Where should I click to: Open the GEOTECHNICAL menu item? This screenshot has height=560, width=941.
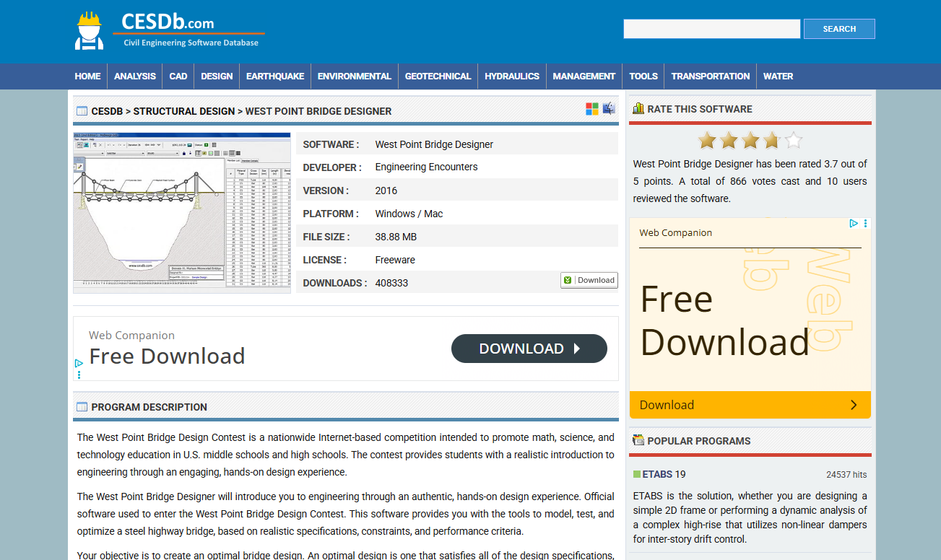click(438, 76)
